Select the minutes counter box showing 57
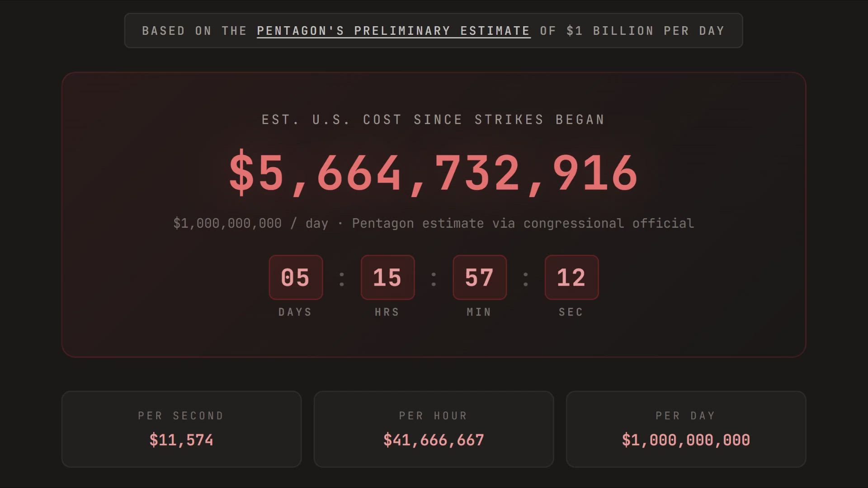Image resolution: width=868 pixels, height=488 pixels. point(480,277)
